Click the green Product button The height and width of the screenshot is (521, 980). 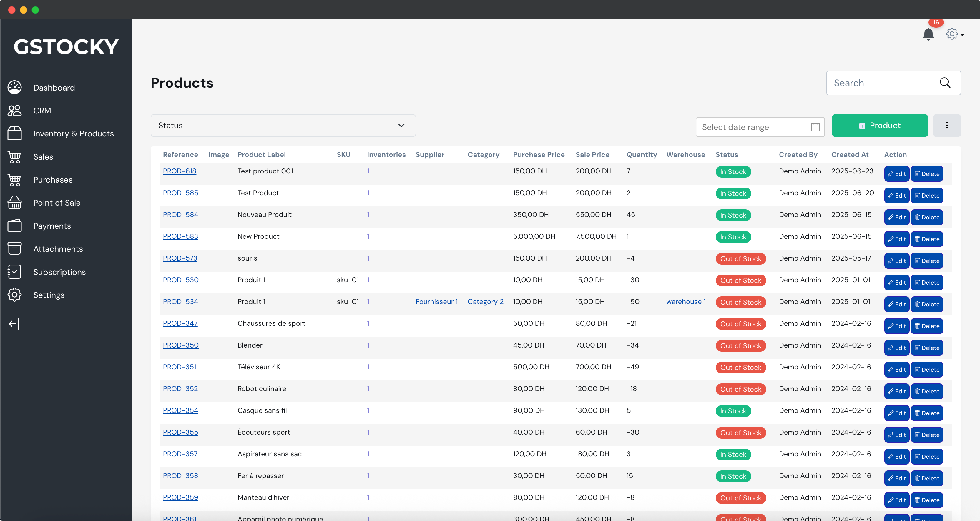880,126
